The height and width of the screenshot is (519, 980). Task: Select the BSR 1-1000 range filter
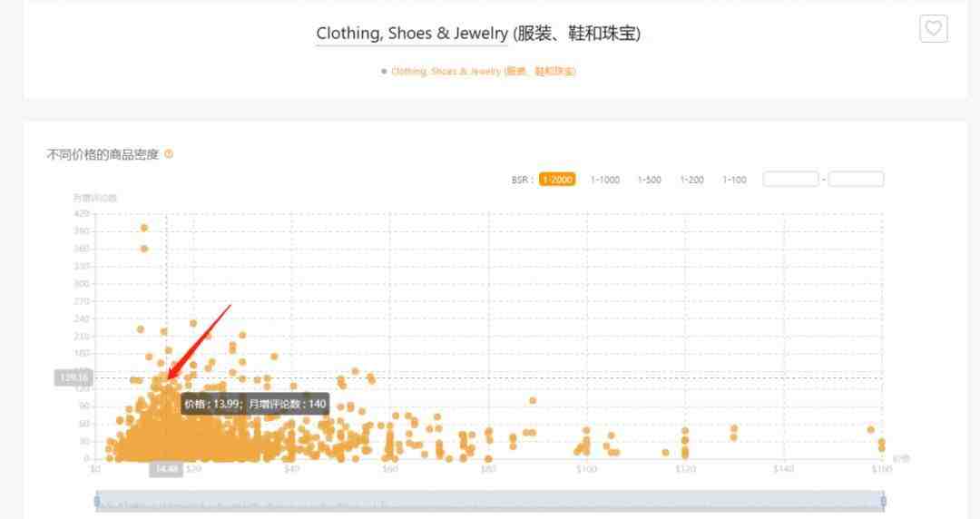[605, 180]
